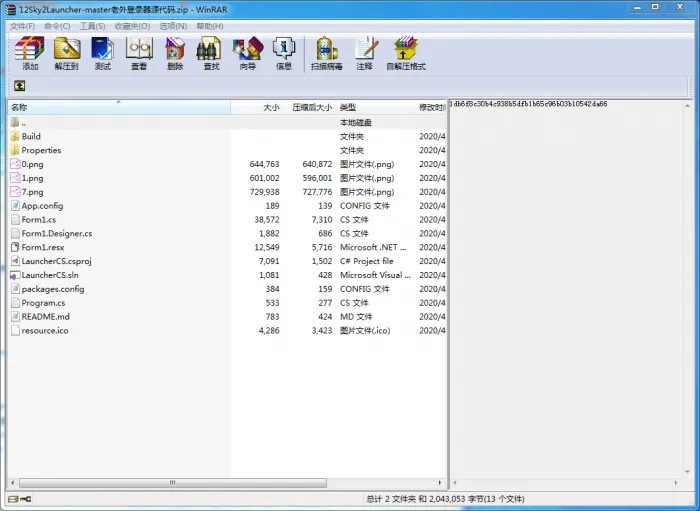This screenshot has height=511, width=700.
Task: Click the 删除 (Delete) toolbar icon
Action: click(x=175, y=48)
